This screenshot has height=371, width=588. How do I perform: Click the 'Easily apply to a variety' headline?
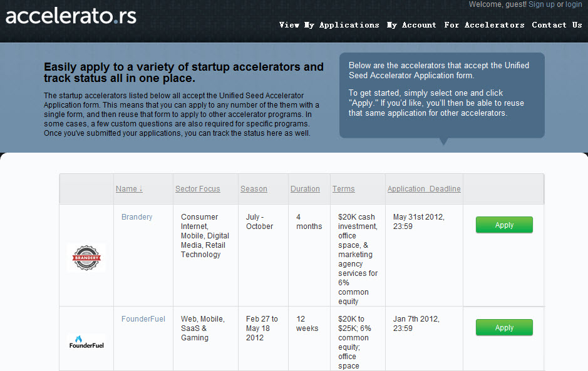point(183,73)
